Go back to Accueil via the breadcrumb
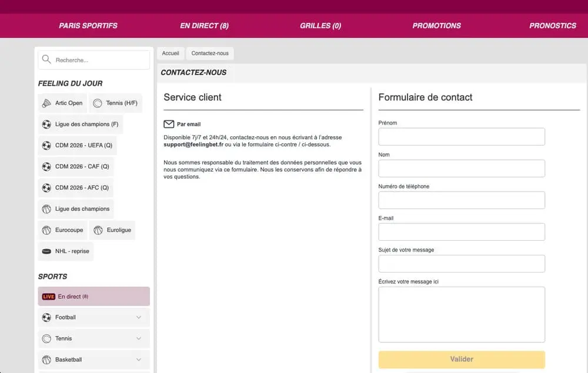This screenshot has height=373, width=588. pos(171,53)
